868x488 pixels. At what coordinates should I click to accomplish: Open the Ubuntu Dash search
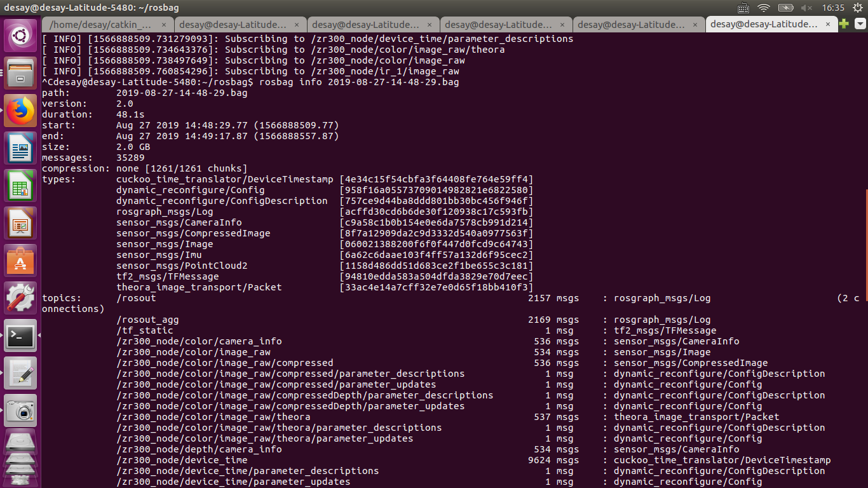(x=20, y=36)
